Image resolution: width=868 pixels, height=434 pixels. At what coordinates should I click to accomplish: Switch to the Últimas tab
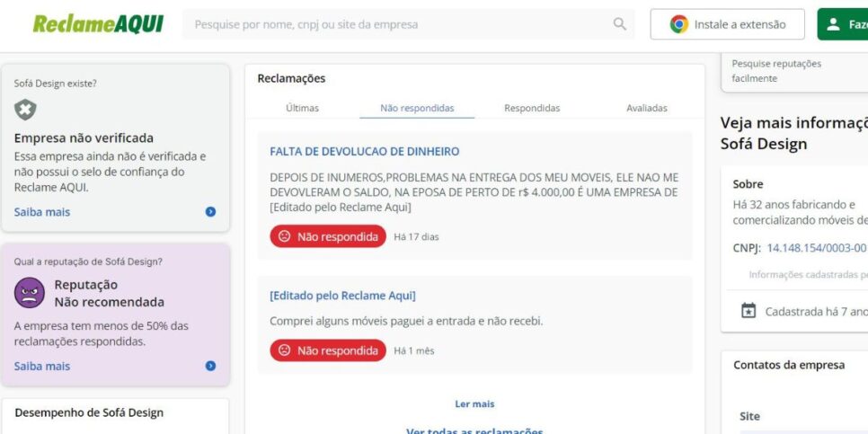pos(302,108)
